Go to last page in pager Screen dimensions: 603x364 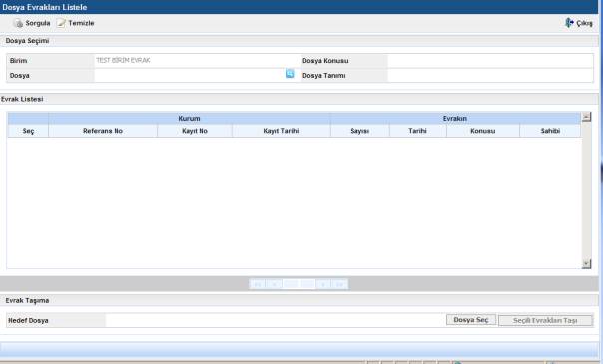click(x=340, y=284)
